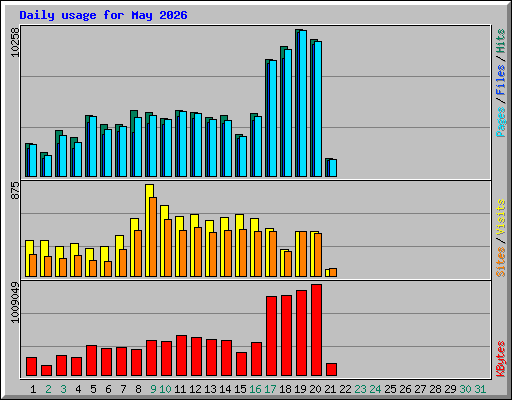Click the KBytes legend label
Image resolution: width=512 pixels, height=400 pixels.
tap(501, 359)
